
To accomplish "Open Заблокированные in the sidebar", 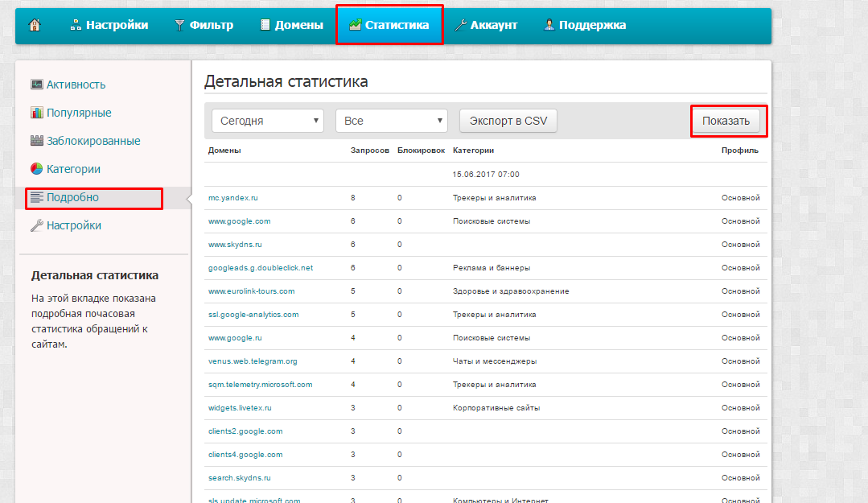I will (x=93, y=142).
